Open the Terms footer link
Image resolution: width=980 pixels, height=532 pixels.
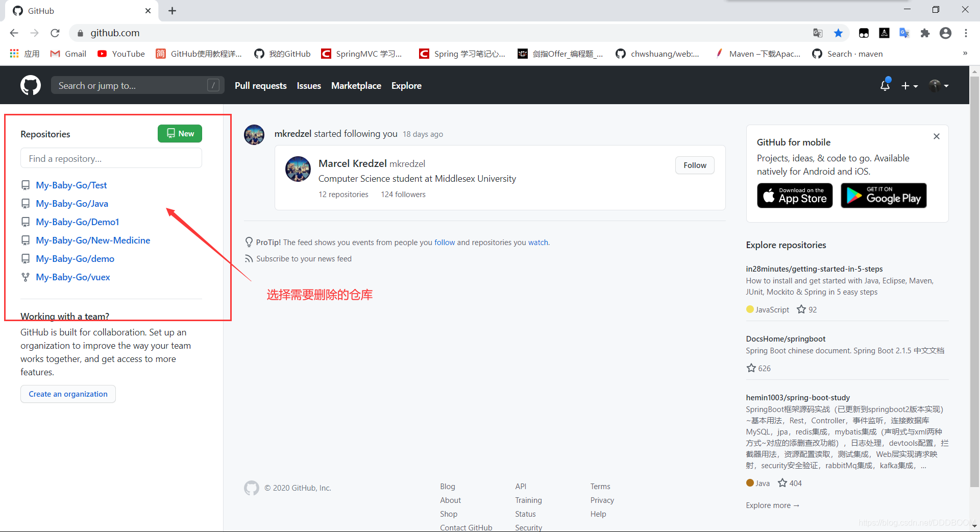pyautogui.click(x=600, y=487)
